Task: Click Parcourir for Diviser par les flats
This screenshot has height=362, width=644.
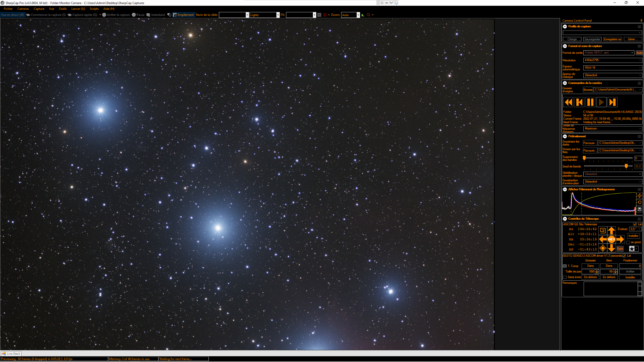Action: tap(590, 151)
